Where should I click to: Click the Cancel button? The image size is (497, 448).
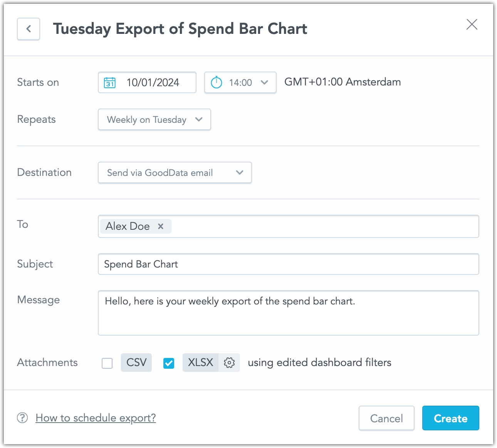click(x=386, y=418)
